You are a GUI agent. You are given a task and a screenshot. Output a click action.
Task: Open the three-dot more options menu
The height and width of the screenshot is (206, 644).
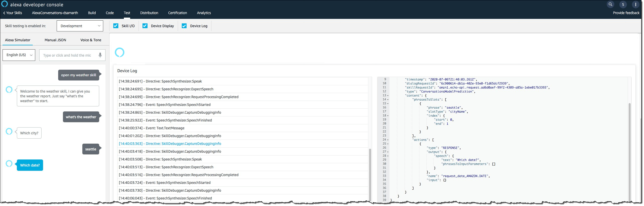point(635,5)
